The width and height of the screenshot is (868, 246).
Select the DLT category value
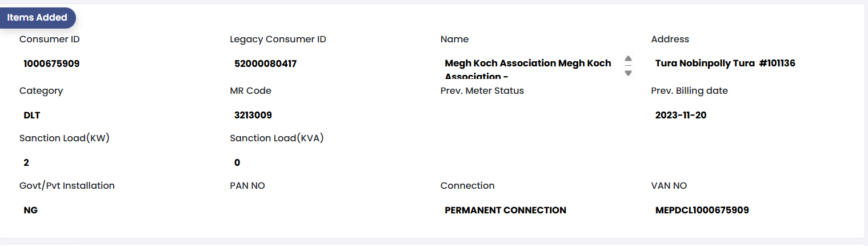(32, 116)
